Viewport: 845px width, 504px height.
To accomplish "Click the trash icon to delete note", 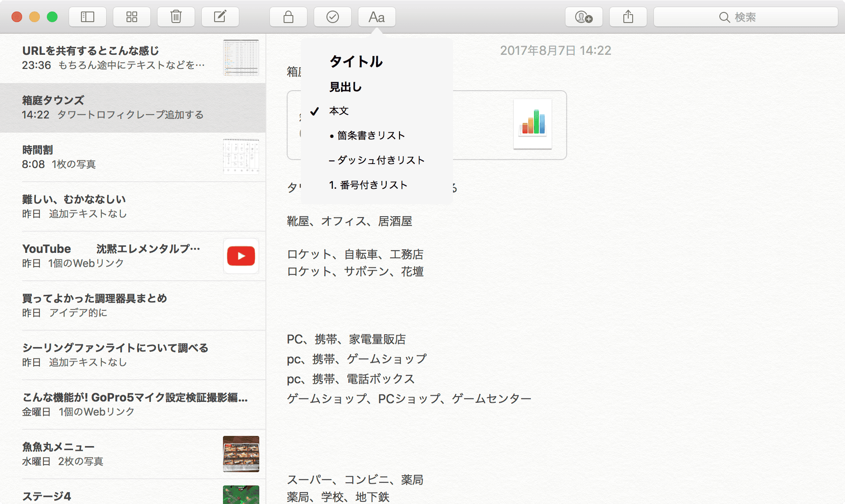I will click(176, 17).
